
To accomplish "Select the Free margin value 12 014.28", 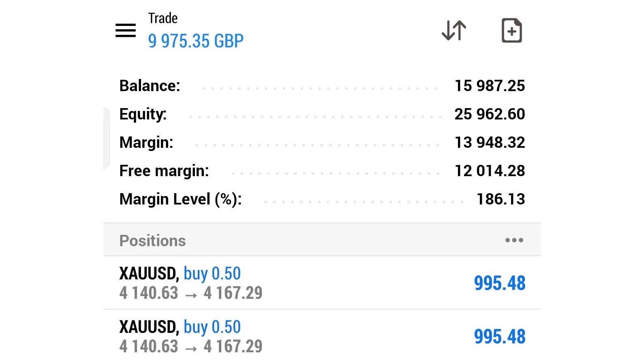I will 490,171.
